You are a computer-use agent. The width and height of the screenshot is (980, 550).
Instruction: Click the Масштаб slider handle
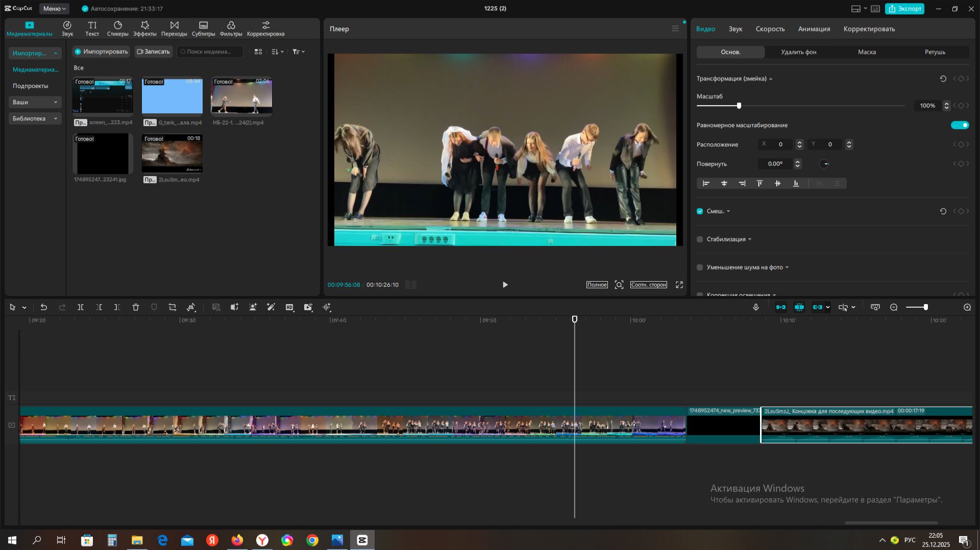pos(739,106)
